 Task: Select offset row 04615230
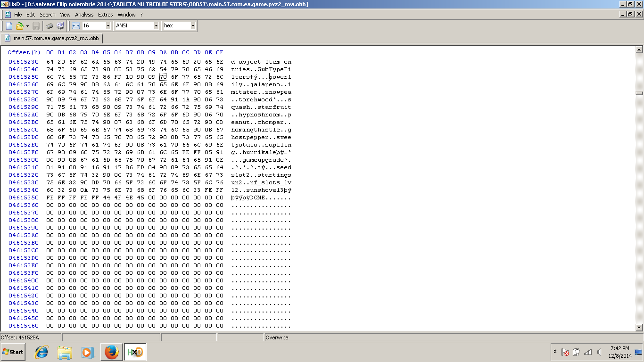coord(24,62)
